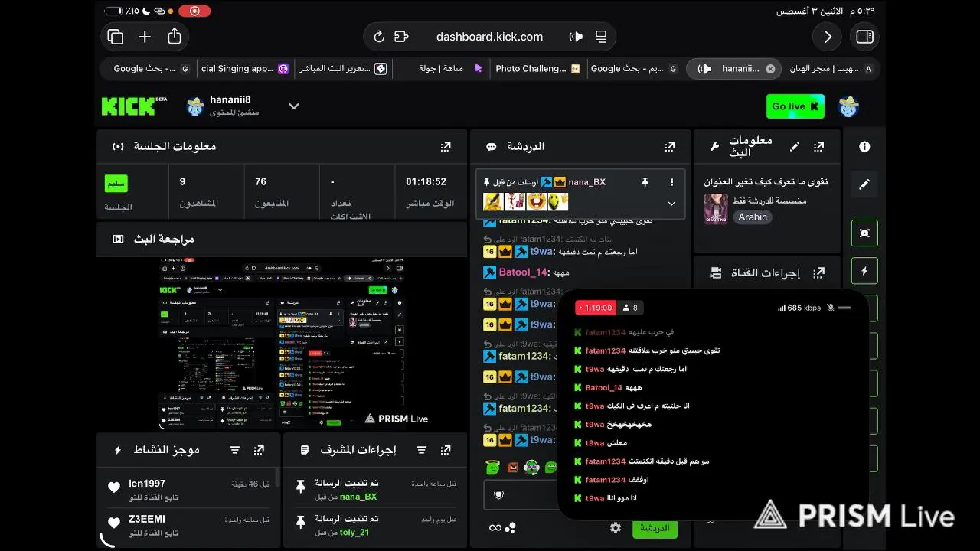Reload the dashboard.kick.com page
Image resolution: width=980 pixels, height=551 pixels.
pos(379,37)
